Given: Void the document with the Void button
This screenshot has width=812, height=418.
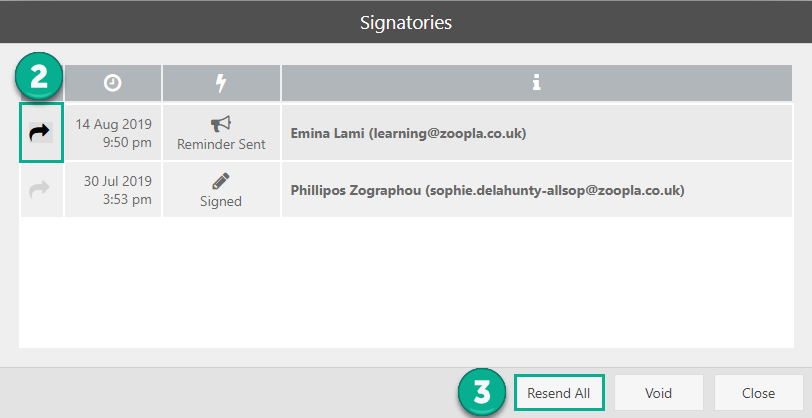Looking at the screenshot, I should tap(659, 393).
